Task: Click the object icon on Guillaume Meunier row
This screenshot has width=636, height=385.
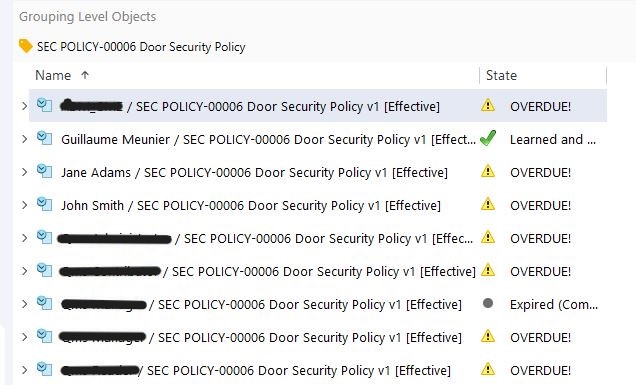Action: (x=44, y=138)
